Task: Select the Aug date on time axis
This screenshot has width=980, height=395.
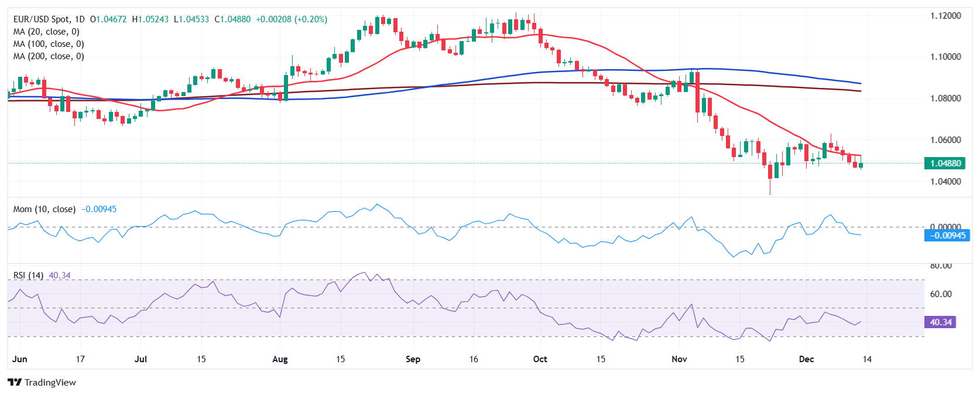Action: 280,359
